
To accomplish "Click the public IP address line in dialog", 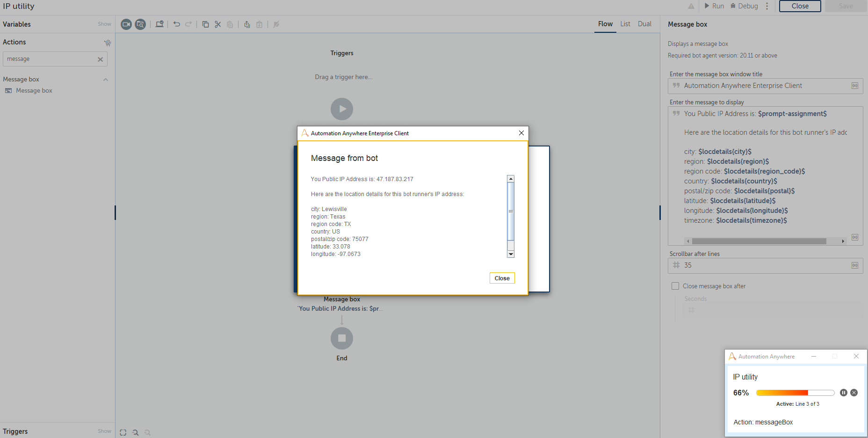I will [x=362, y=179].
